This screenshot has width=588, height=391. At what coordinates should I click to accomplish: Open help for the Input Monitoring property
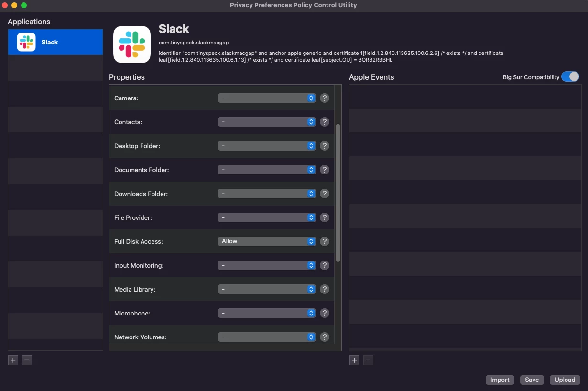tap(325, 265)
